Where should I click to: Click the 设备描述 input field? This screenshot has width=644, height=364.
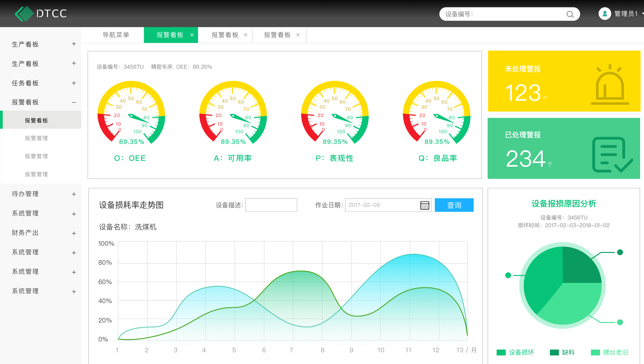coord(271,205)
